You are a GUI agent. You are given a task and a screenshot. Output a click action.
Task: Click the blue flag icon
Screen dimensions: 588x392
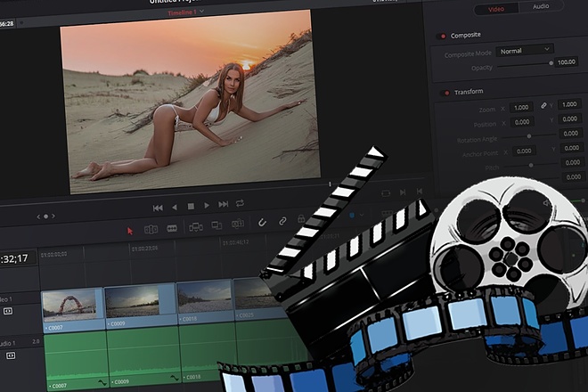pos(352,216)
